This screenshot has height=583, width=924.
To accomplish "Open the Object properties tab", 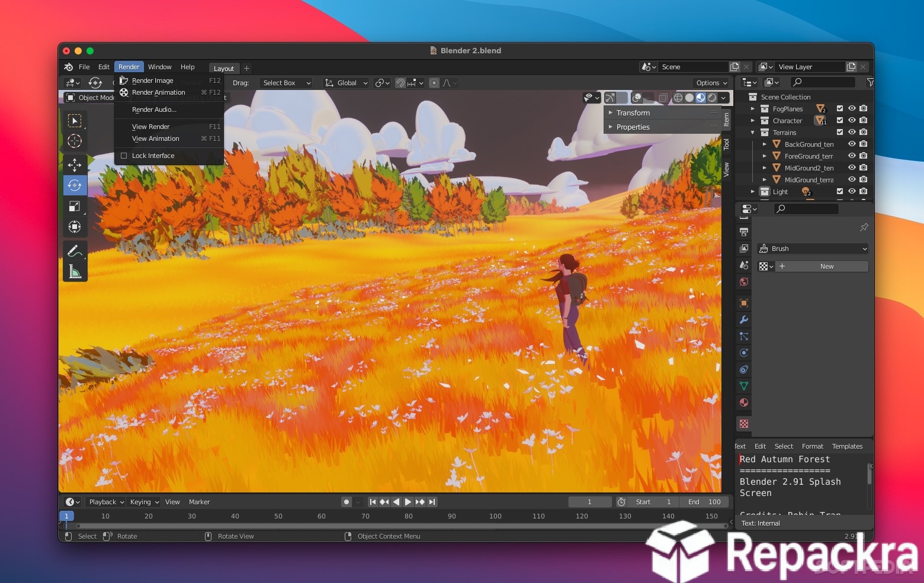I will pos(744,303).
